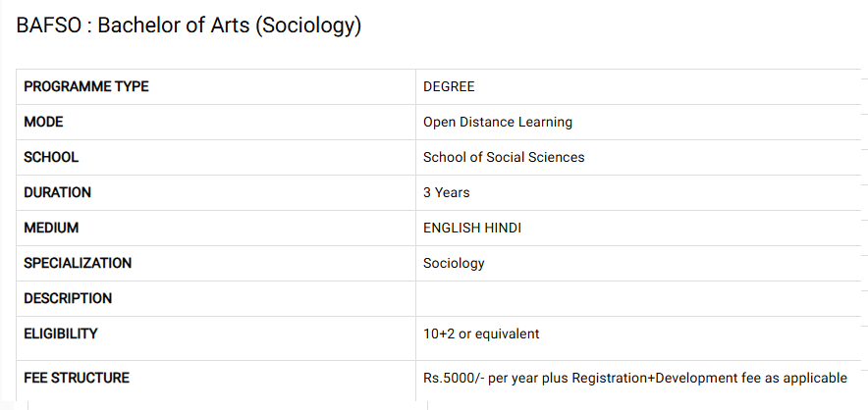Image resolution: width=868 pixels, height=410 pixels.
Task: Click School of Social Sciences value
Action: (x=504, y=157)
